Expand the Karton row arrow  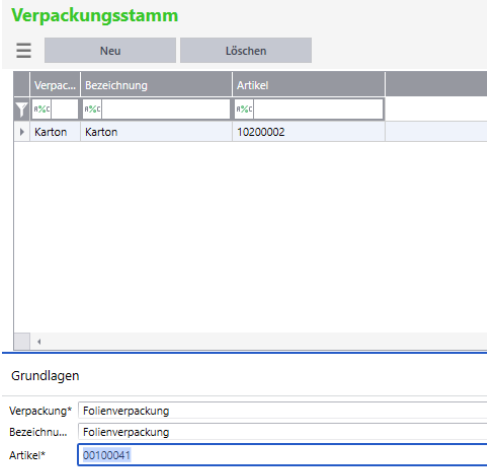(22, 132)
